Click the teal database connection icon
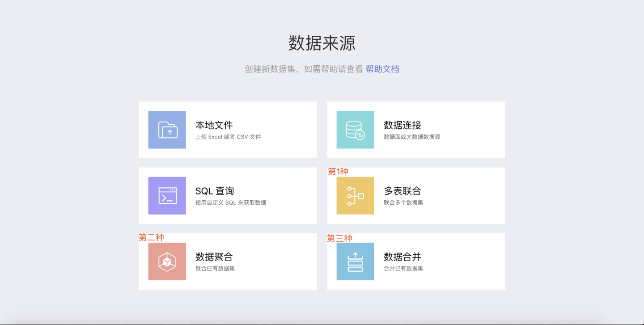 pos(355,130)
